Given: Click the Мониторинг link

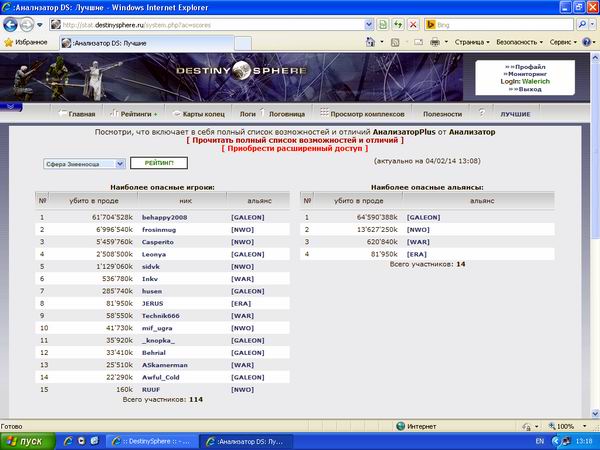Looking at the screenshot, I should coord(527,74).
